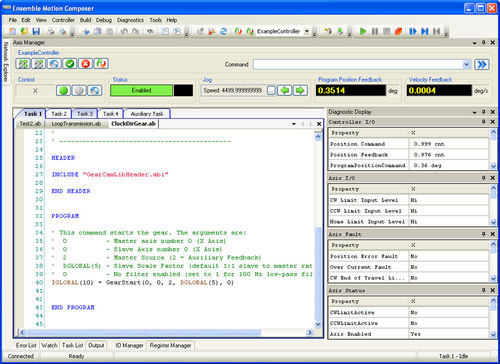The width and height of the screenshot is (500, 364).
Task: Select the Axis Enabled status row
Action: [409, 334]
